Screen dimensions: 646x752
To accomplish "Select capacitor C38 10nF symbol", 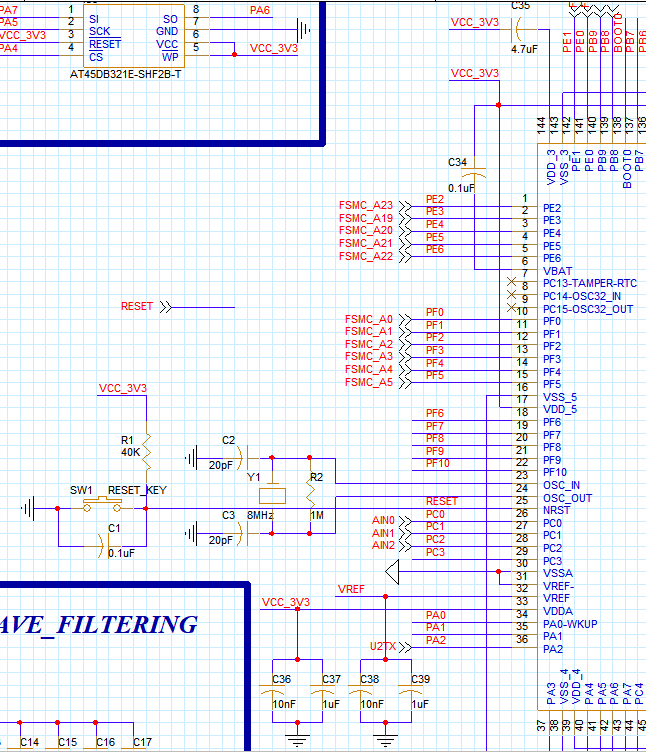I will [360, 691].
